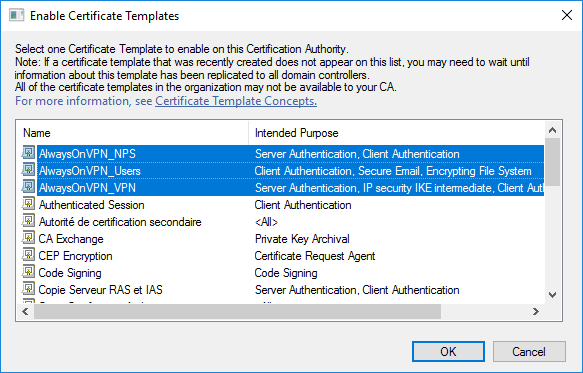583x373 pixels.
Task: Click the AlwaysOnVPN_NPS template icon
Action: [28, 153]
